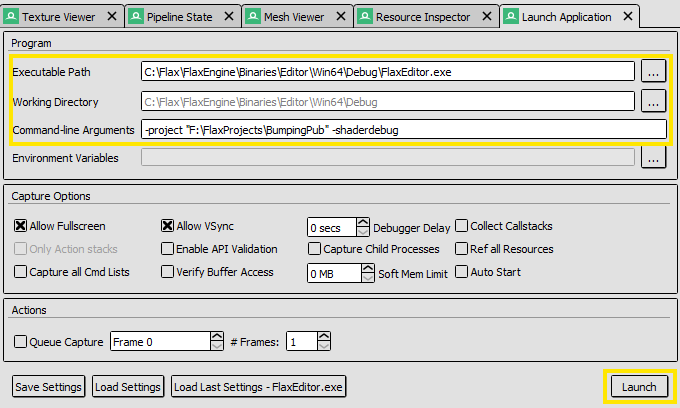Close the Texture Viewer tab
The height and width of the screenshot is (408, 680).
[x=112, y=16]
